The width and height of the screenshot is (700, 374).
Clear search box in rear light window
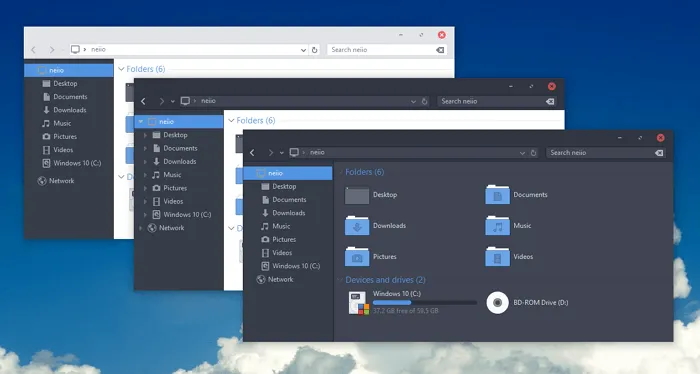(440, 50)
